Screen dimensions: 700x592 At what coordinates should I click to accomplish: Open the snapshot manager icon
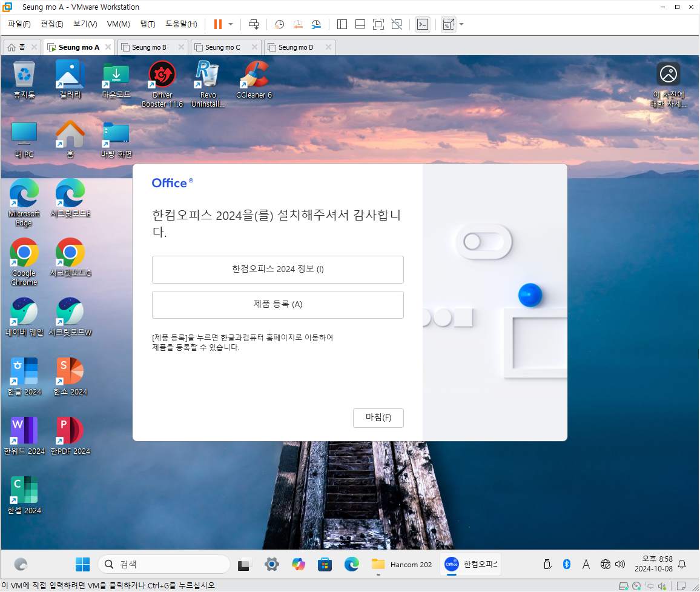pos(316,24)
